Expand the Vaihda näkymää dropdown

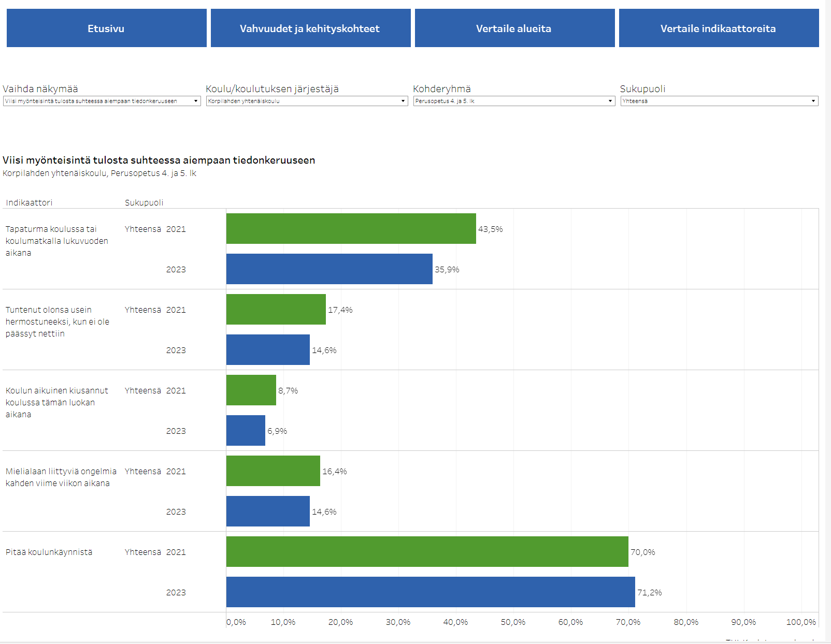click(102, 101)
